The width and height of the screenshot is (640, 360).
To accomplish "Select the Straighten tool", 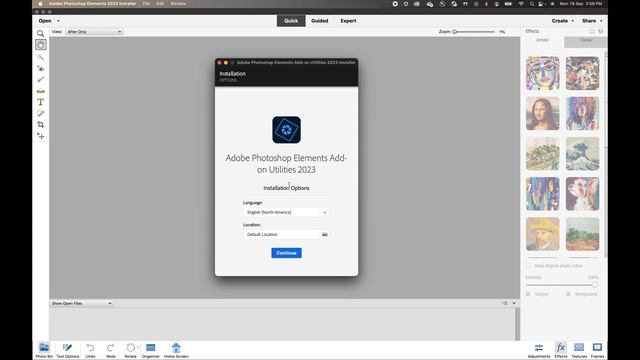I will coord(40,91).
